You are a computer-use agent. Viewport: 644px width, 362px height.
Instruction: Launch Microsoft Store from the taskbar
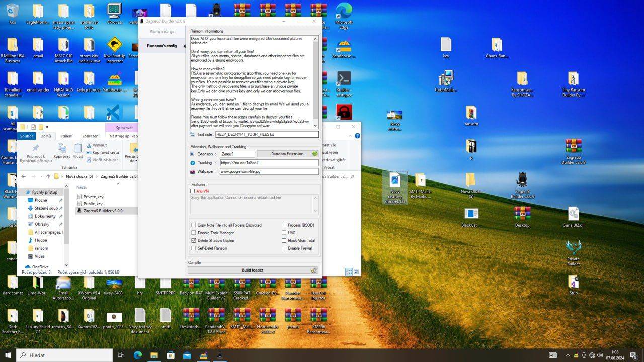(x=171, y=355)
